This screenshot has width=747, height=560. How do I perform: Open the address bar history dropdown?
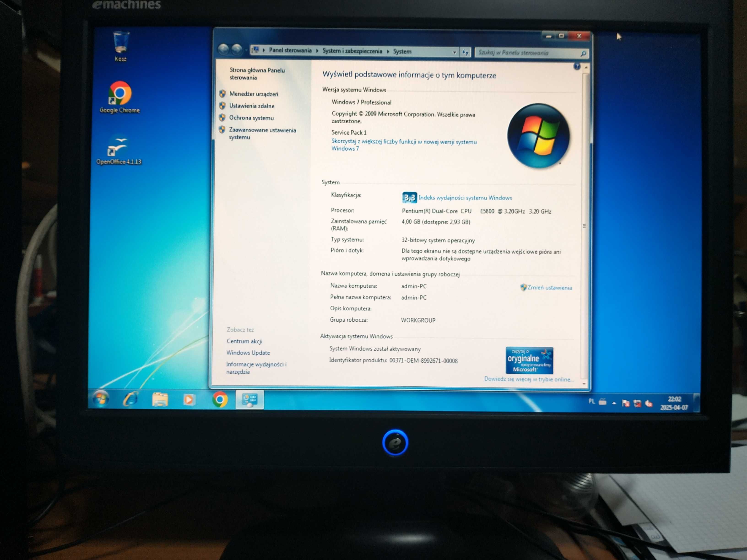coord(454,52)
